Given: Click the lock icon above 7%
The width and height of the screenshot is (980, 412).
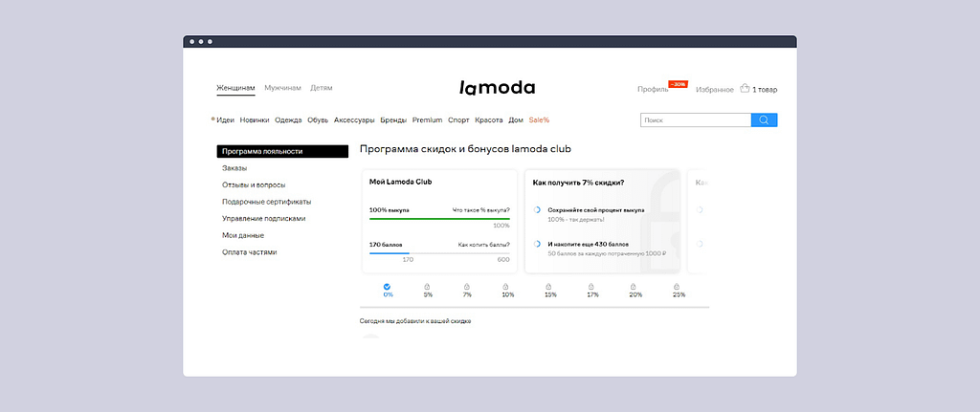Looking at the screenshot, I should pos(467,287).
